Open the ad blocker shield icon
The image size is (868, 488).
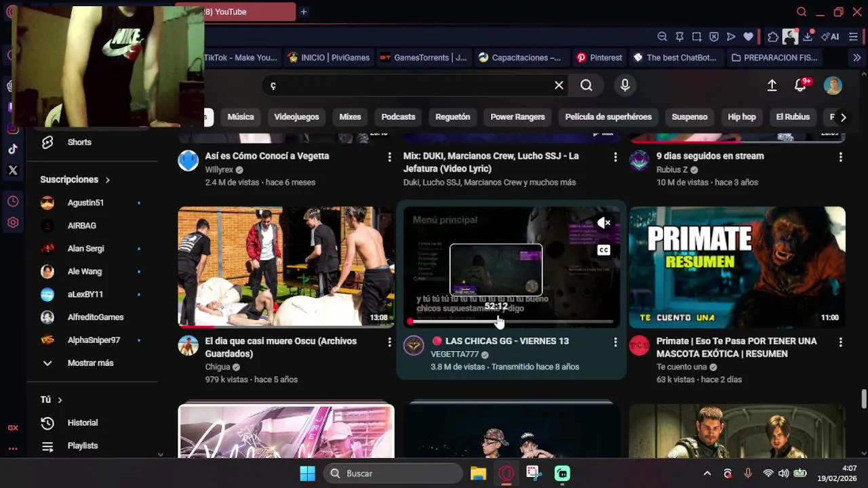[x=714, y=37]
